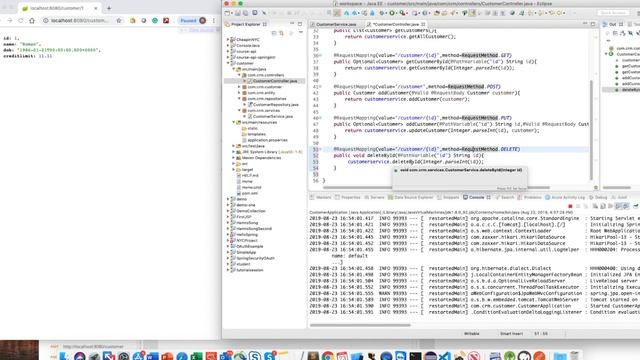
Task: Open Chrome from the Dock
Action: pyautogui.click(x=327, y=356)
